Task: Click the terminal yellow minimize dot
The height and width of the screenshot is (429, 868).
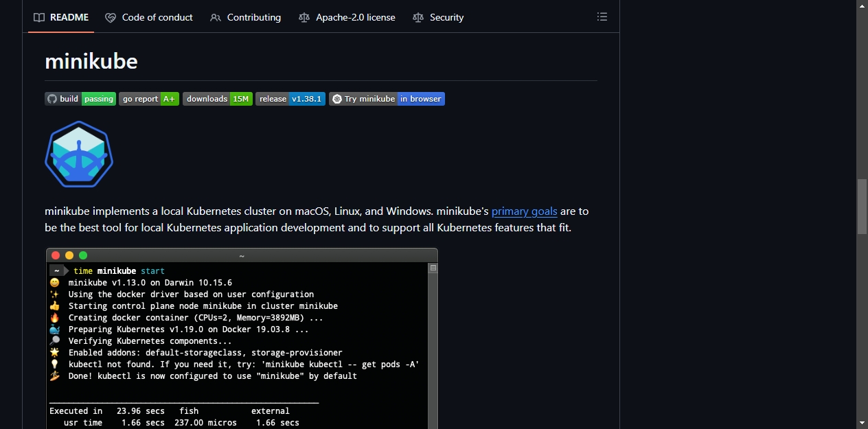Action: pos(69,255)
